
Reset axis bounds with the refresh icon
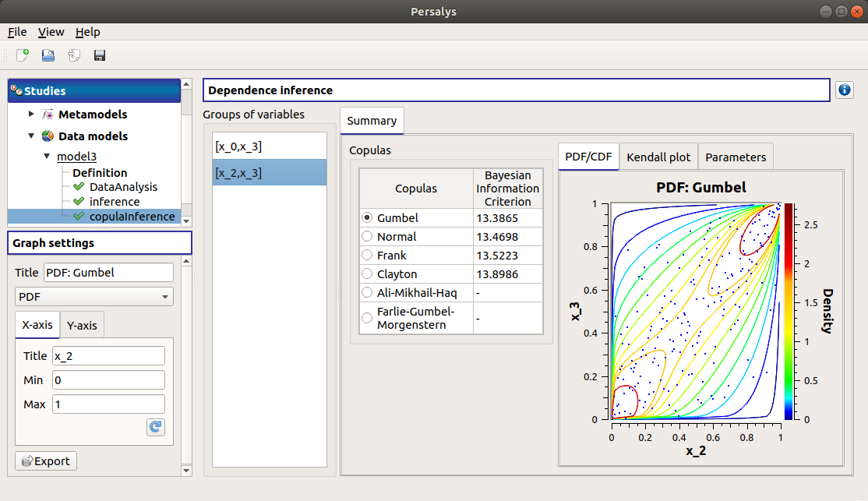(155, 427)
